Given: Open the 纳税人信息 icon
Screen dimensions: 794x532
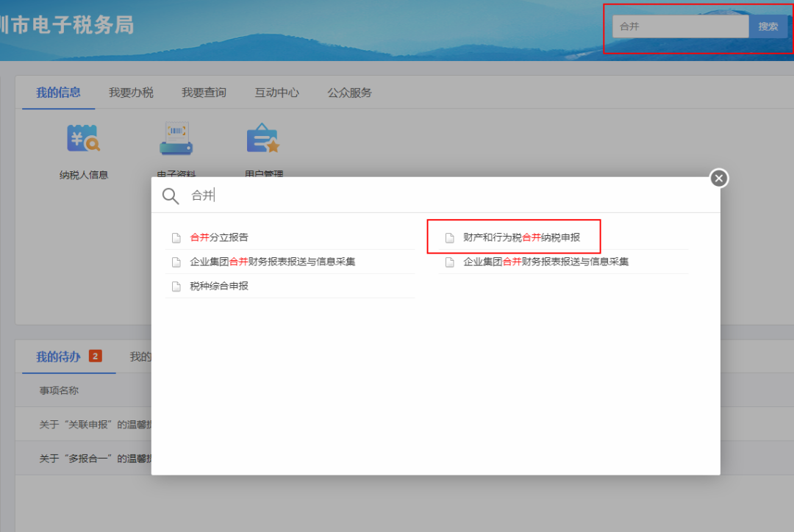Looking at the screenshot, I should [x=83, y=138].
